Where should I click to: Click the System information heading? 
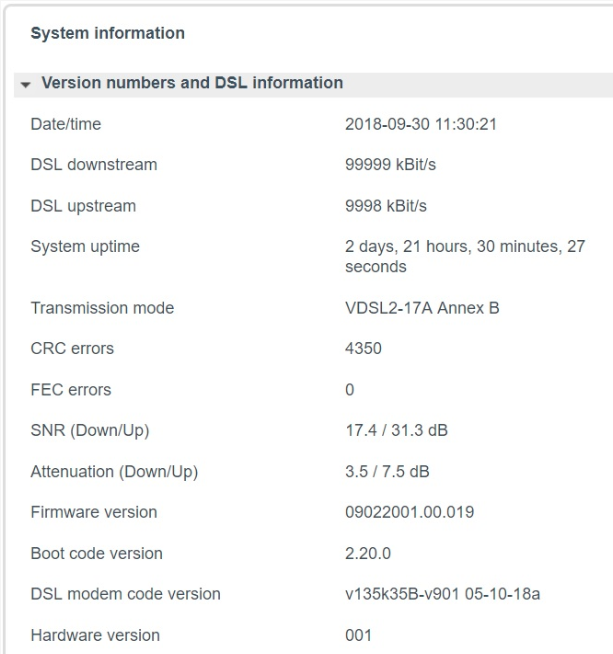tap(108, 33)
